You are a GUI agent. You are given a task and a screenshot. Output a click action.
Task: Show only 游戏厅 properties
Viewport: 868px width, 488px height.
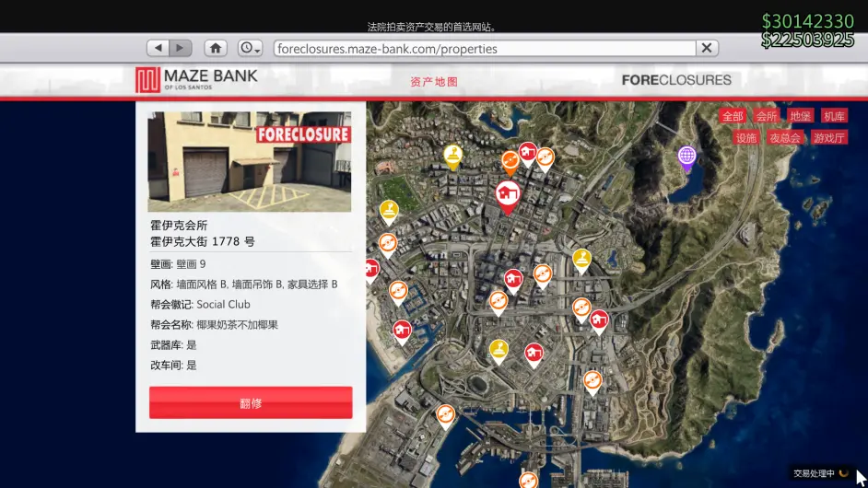tap(829, 138)
